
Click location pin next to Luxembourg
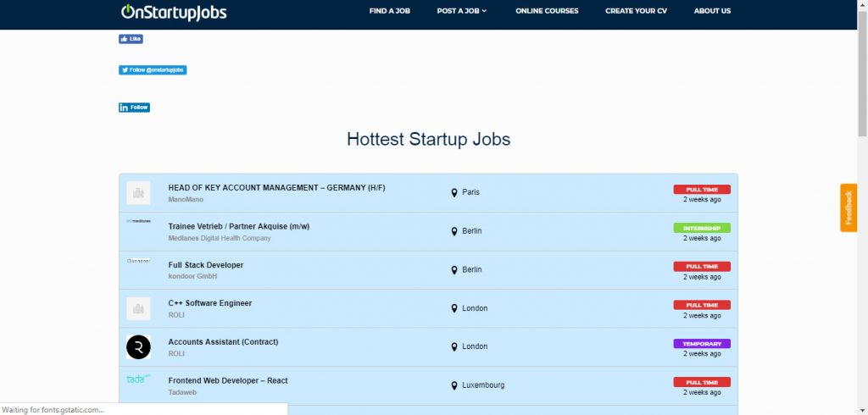[x=454, y=385]
